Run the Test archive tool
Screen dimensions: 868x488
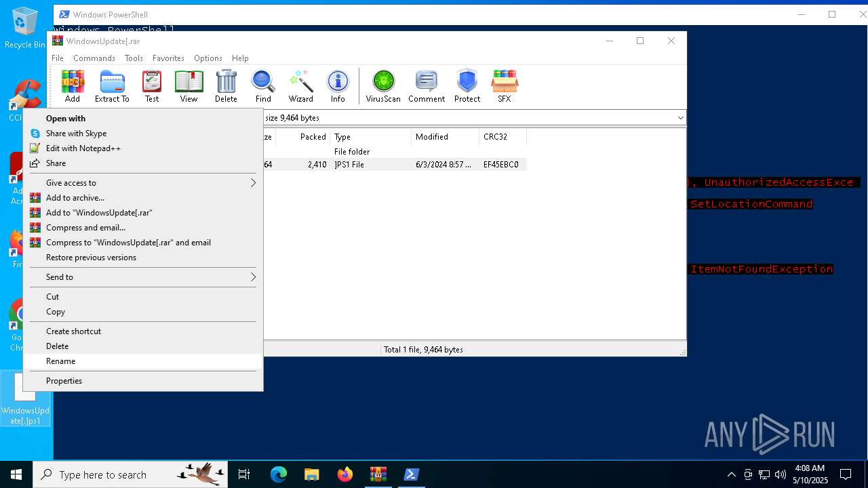click(152, 86)
